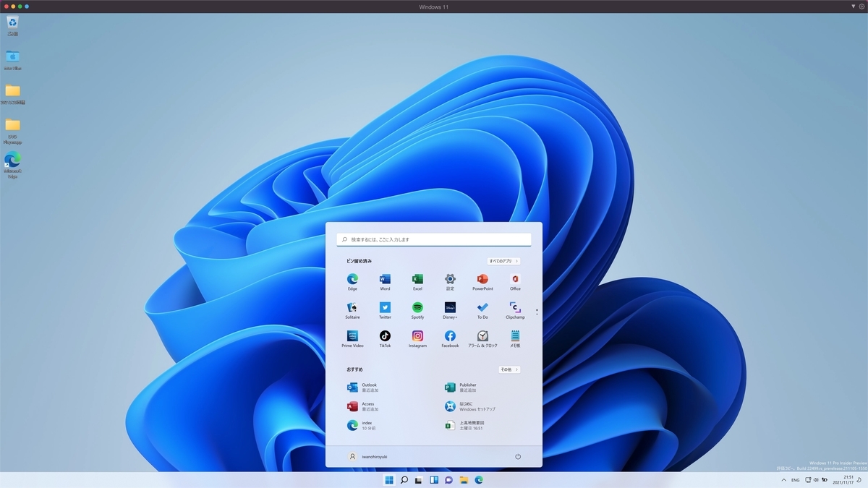Image resolution: width=868 pixels, height=488 pixels.
Task: Open the To Do app
Action: coord(482,311)
